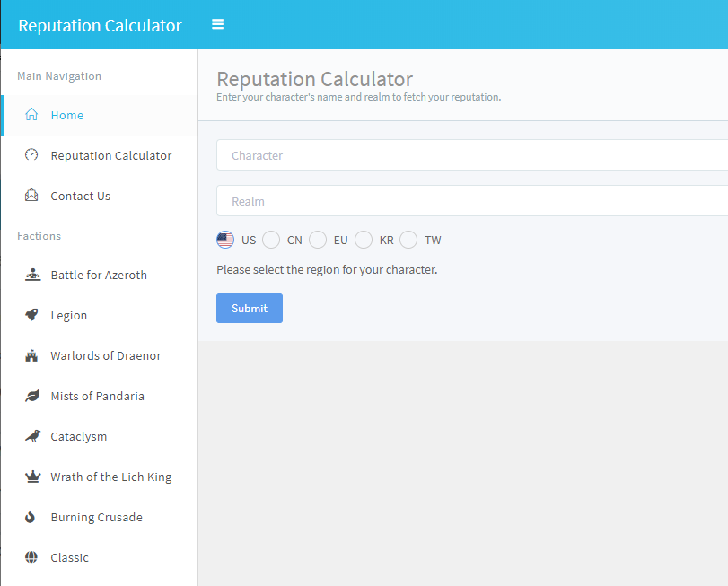This screenshot has height=586, width=728.
Task: Focus the Character name input field
Action: pos(472,155)
